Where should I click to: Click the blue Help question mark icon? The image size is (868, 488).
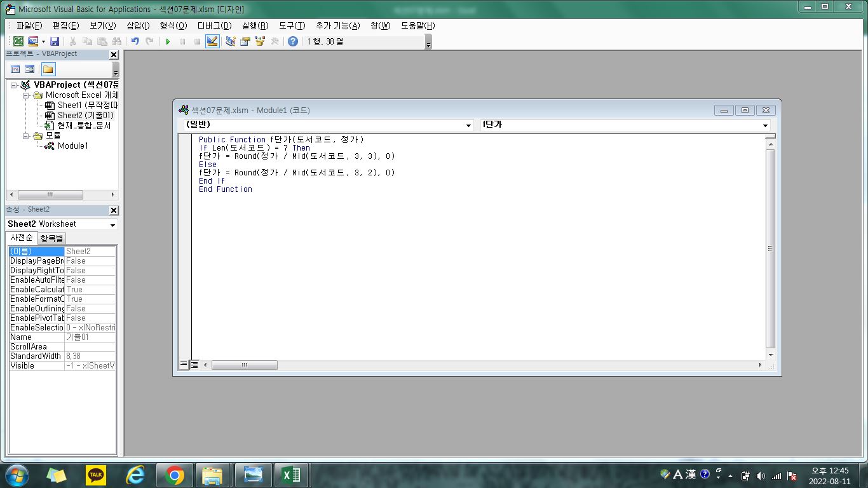click(292, 41)
